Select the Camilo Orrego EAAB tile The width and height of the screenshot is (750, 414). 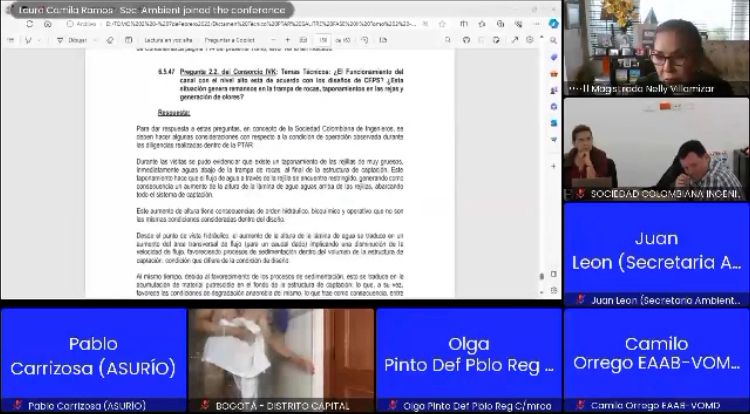pos(656,360)
